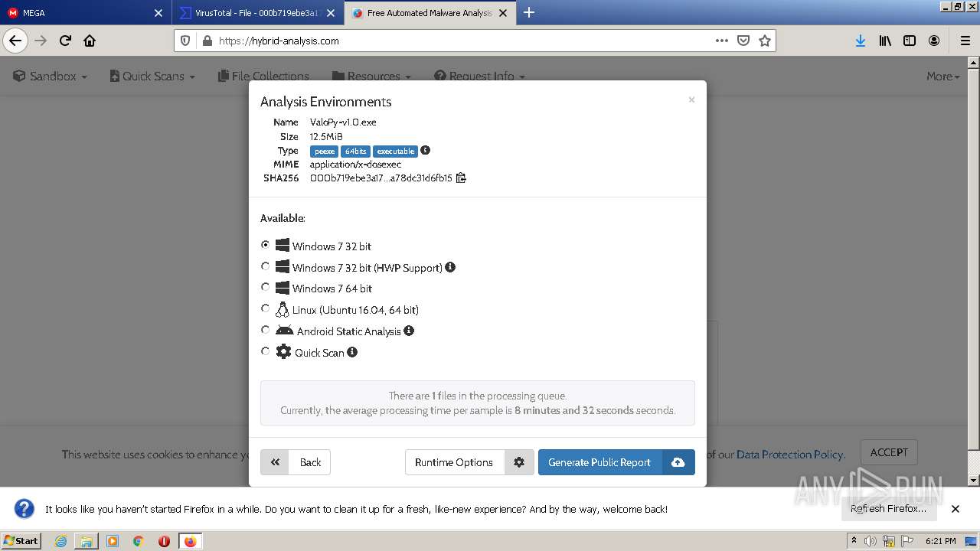Open Runtime Options
The image size is (980, 551).
click(454, 462)
